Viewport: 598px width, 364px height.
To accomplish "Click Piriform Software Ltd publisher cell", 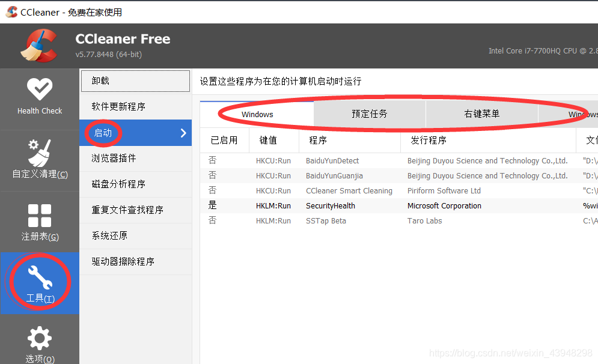I will [444, 190].
